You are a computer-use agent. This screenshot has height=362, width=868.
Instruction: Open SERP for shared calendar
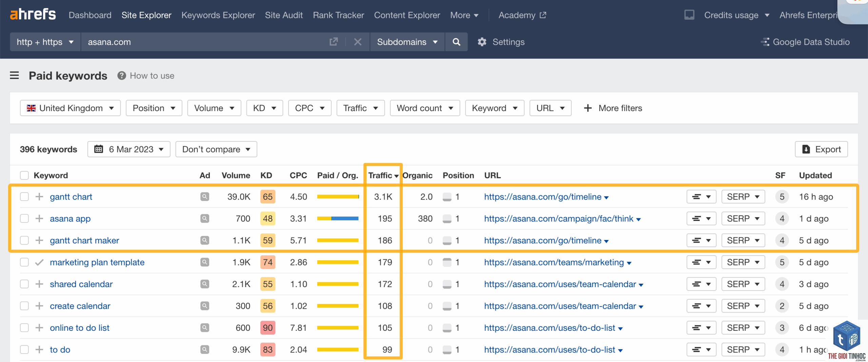(743, 284)
